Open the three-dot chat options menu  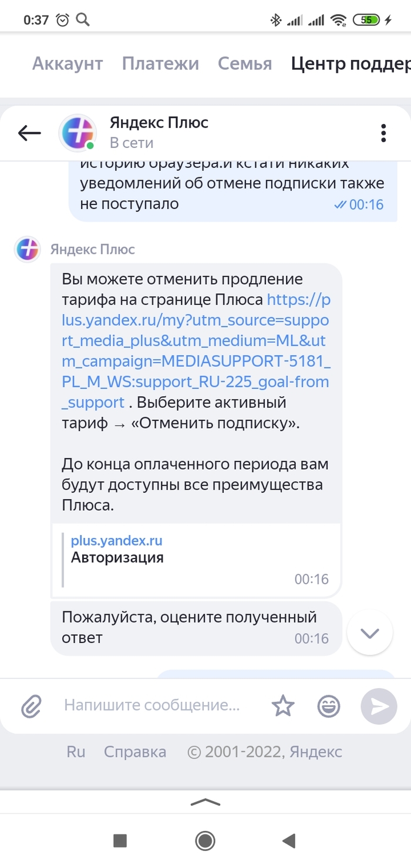coord(383,133)
